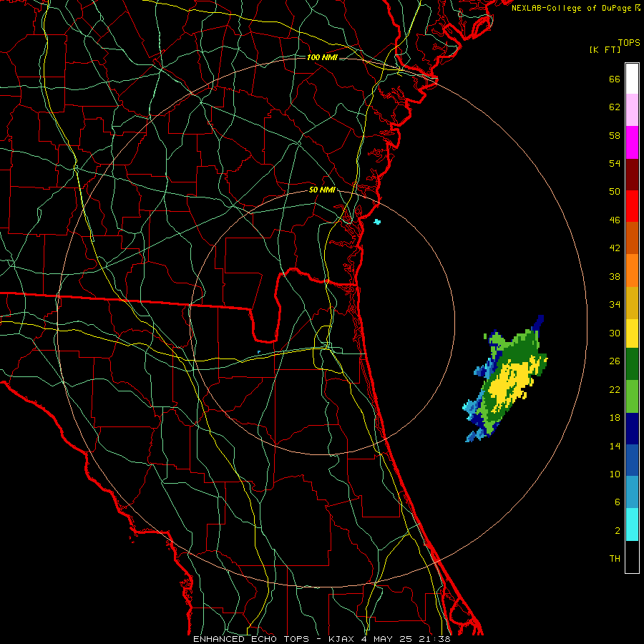Click the legend value 54
The width and height of the screenshot is (644, 644).
[615, 163]
